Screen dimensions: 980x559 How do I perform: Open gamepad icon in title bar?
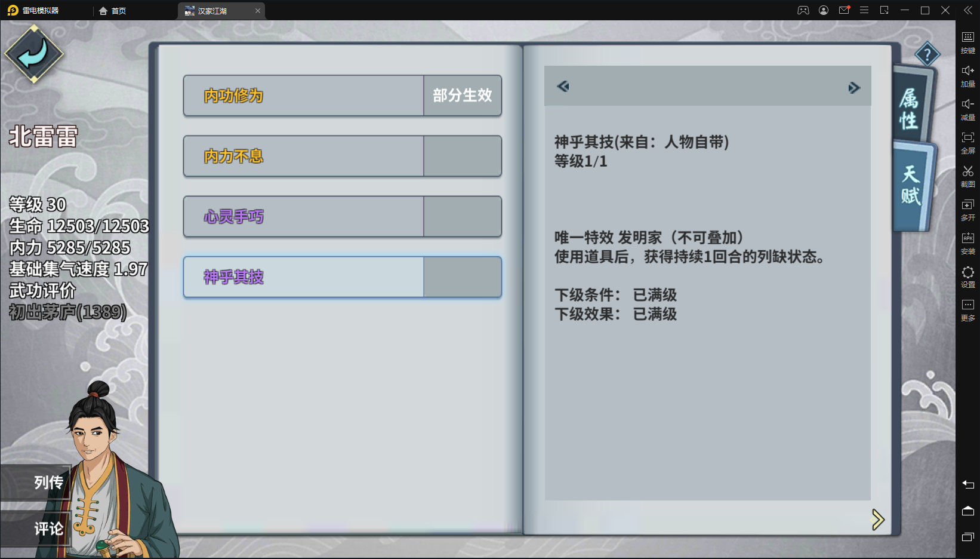coord(803,10)
